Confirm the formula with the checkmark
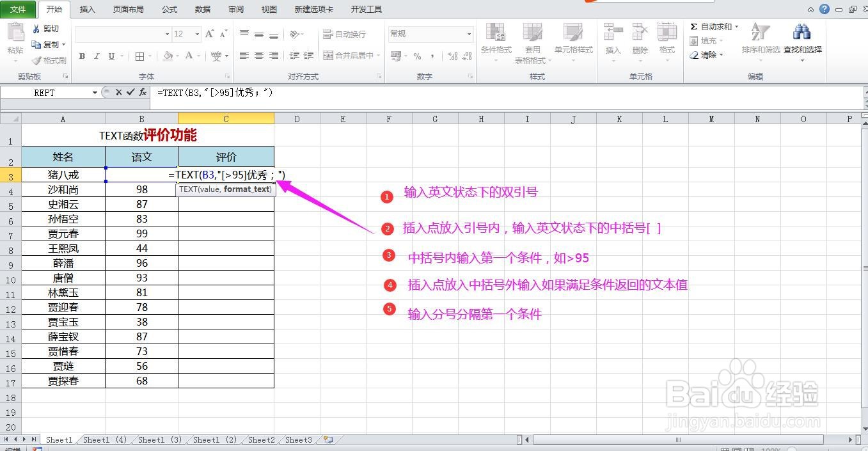The image size is (868, 451). tap(130, 92)
